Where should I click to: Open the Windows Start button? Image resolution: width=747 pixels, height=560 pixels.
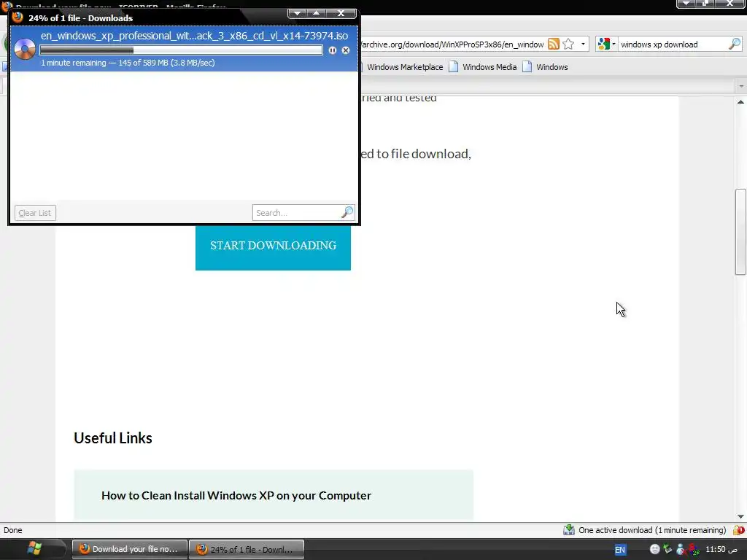pyautogui.click(x=34, y=549)
